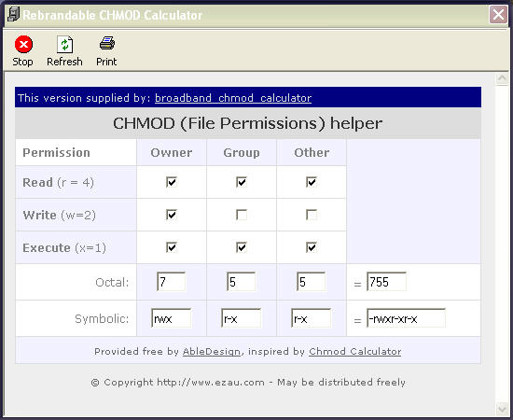
Task: Toggle Other Read permission checkbox
Action: (312, 182)
